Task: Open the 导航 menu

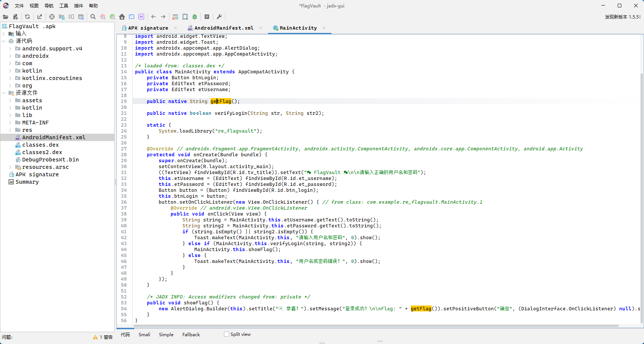Action: pyautogui.click(x=49, y=6)
